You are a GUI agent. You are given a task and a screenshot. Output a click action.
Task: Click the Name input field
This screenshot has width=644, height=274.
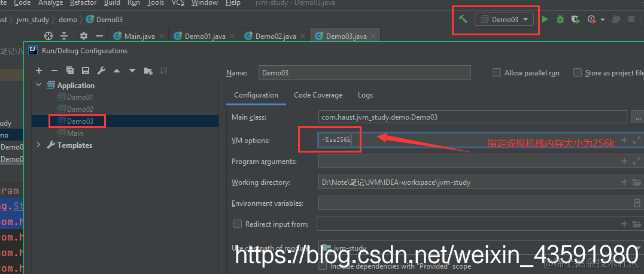pos(364,73)
